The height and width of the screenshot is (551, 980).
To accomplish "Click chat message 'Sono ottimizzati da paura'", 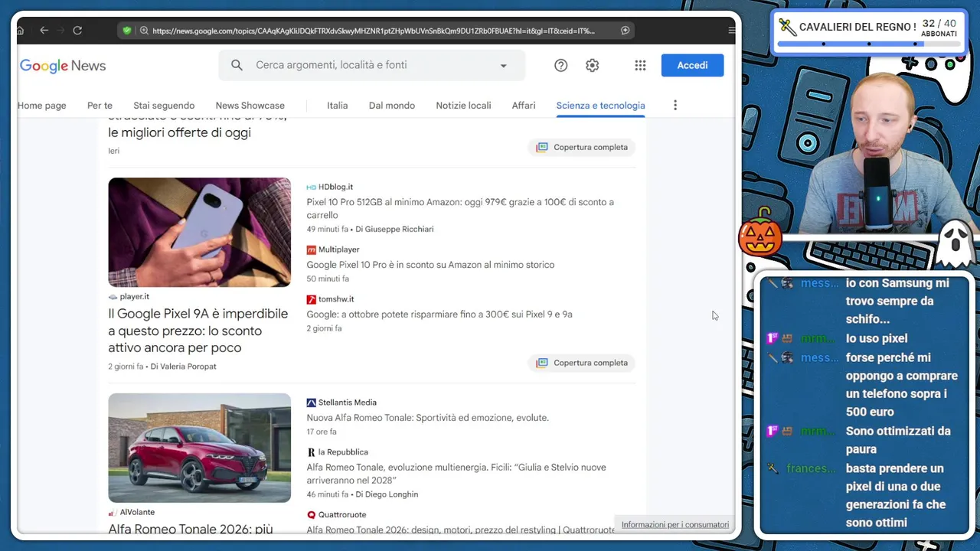I will (898, 440).
